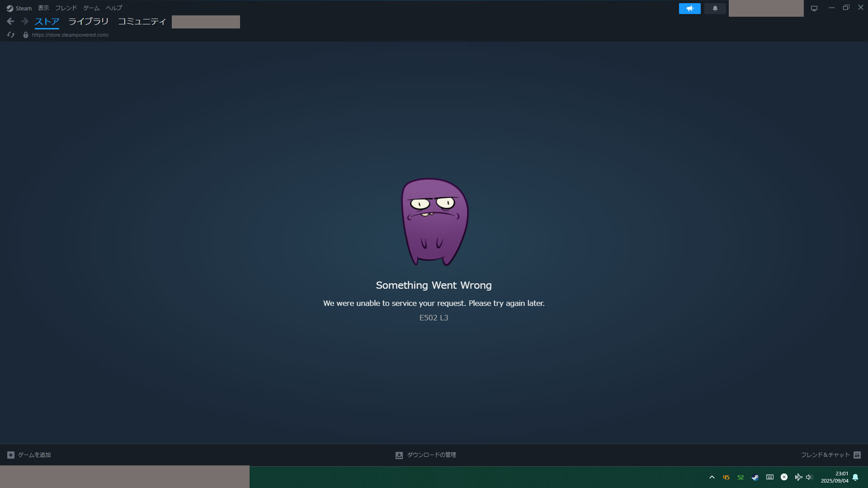Image resolution: width=868 pixels, height=488 pixels.
Task: Click the store.steampowered.com URL text
Action: pyautogui.click(x=70, y=35)
